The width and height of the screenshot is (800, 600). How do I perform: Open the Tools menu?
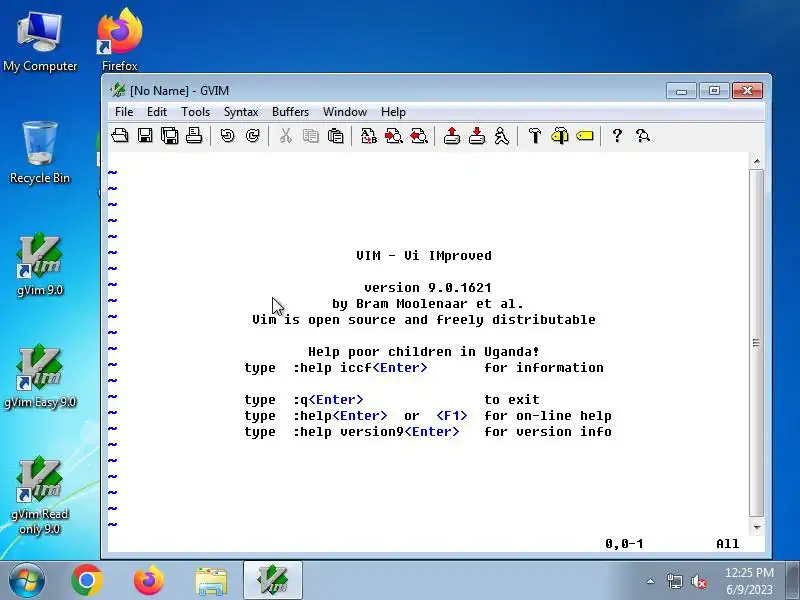(x=195, y=112)
